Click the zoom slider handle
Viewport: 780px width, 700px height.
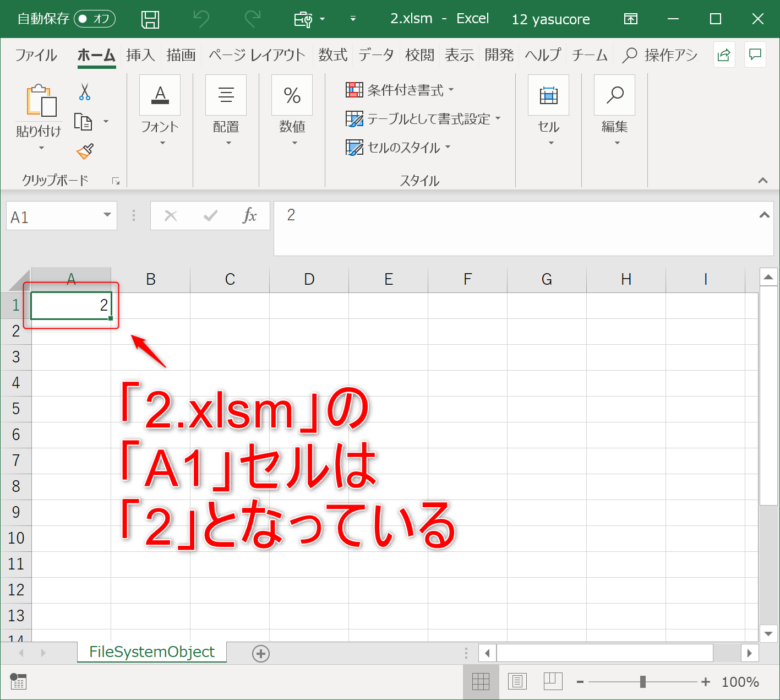pos(643,682)
